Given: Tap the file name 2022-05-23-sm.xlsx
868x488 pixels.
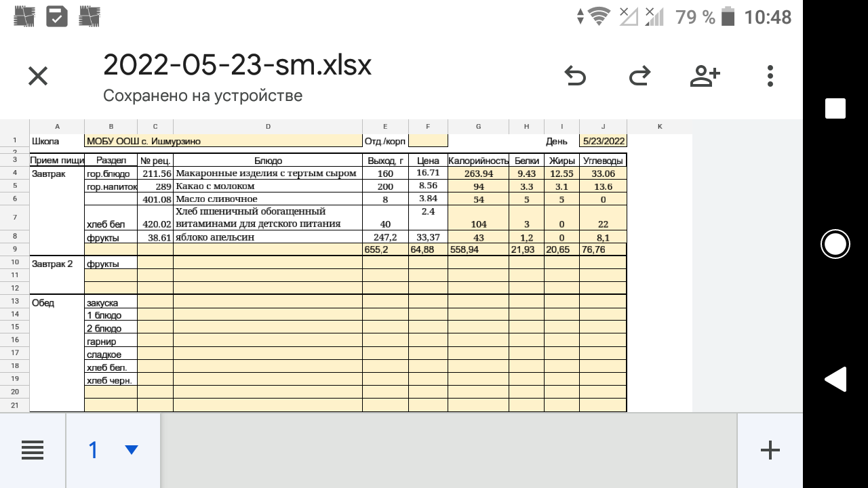Looking at the screenshot, I should coord(237,66).
